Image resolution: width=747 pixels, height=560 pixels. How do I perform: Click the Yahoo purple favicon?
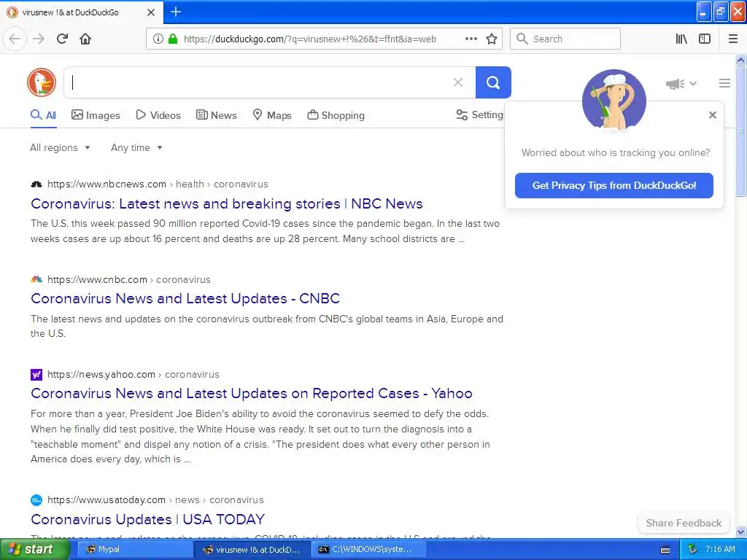36,374
